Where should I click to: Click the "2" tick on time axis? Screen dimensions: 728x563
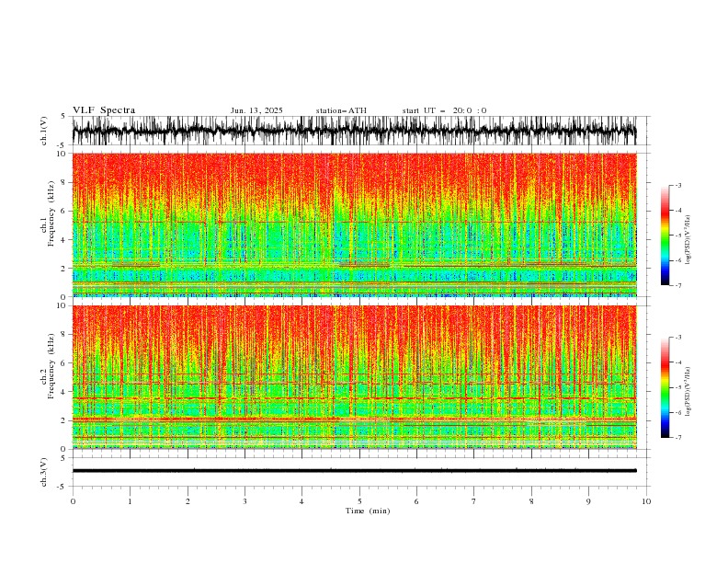[x=188, y=501]
